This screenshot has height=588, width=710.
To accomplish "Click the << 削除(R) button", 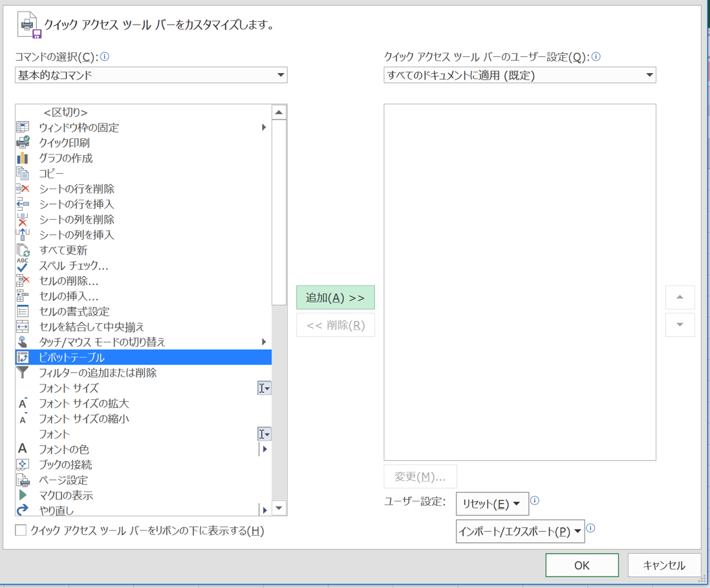I will coord(336,325).
